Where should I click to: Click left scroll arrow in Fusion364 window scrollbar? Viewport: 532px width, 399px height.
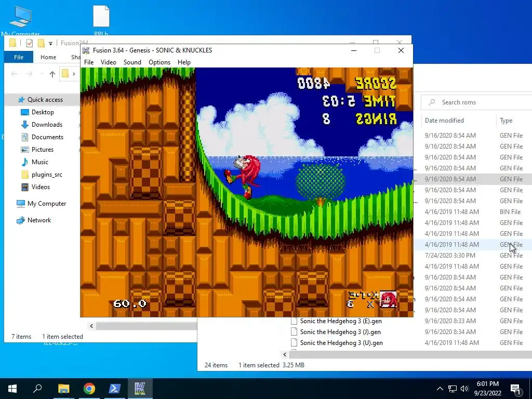[x=91, y=326]
